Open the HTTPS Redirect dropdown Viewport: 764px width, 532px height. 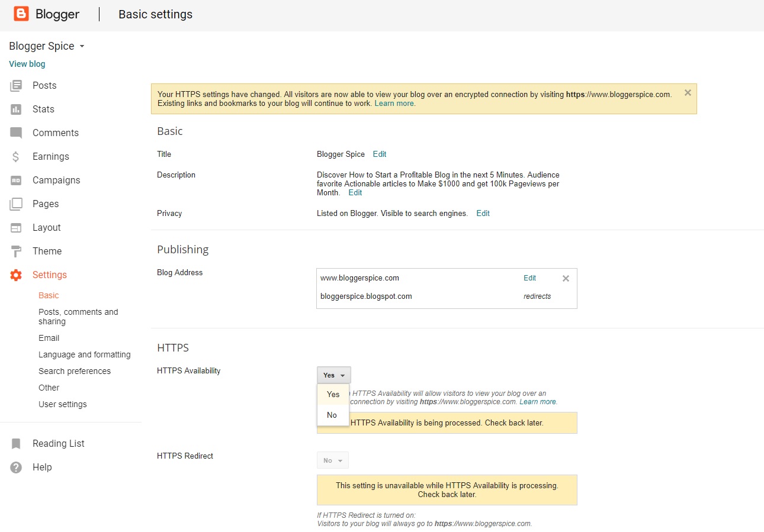click(x=333, y=460)
